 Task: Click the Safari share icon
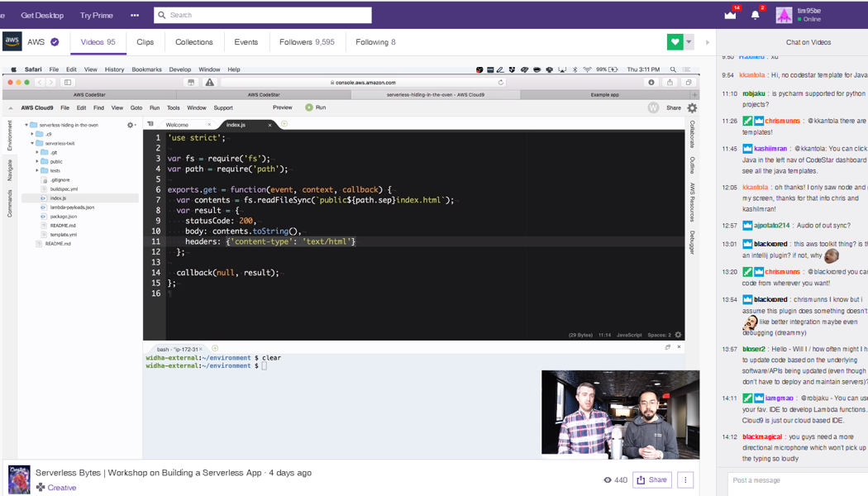(670, 83)
